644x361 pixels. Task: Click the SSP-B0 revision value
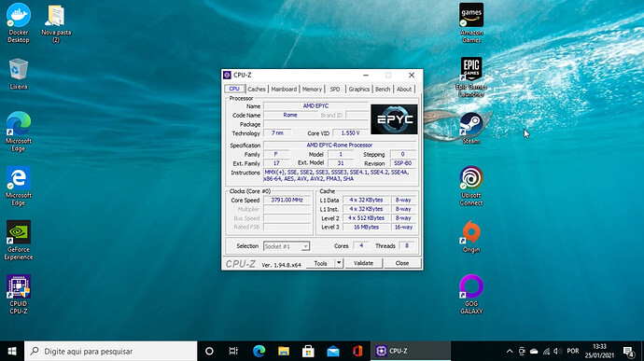402,163
